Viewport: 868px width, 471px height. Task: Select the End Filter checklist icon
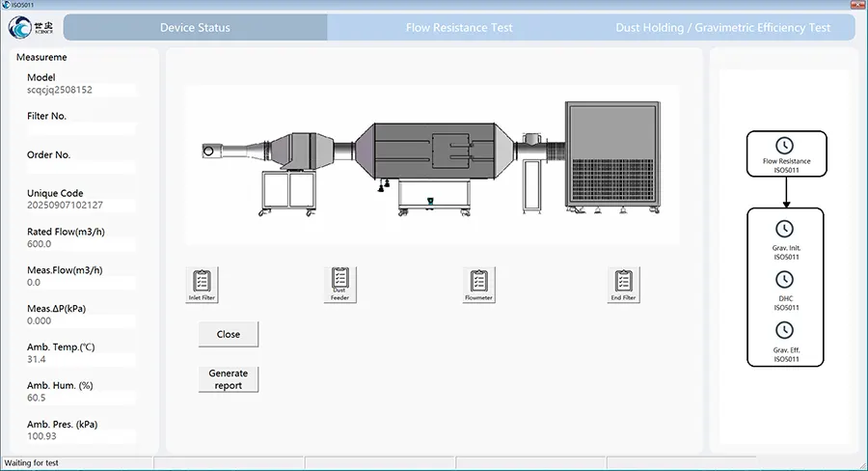click(x=624, y=281)
